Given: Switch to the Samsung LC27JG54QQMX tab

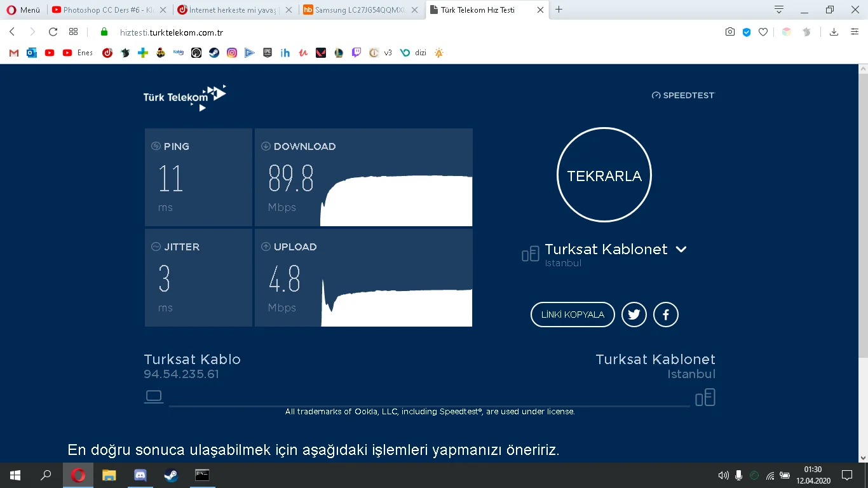Looking at the screenshot, I should tap(356, 10).
